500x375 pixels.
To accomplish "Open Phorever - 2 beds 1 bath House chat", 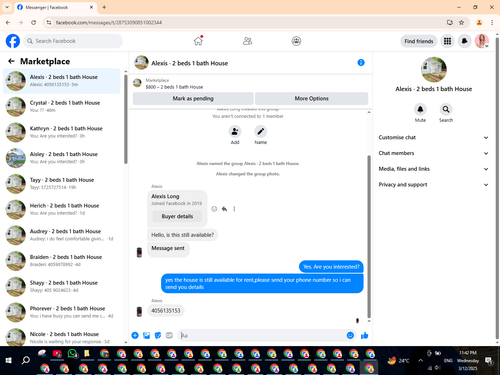I will (x=62, y=312).
